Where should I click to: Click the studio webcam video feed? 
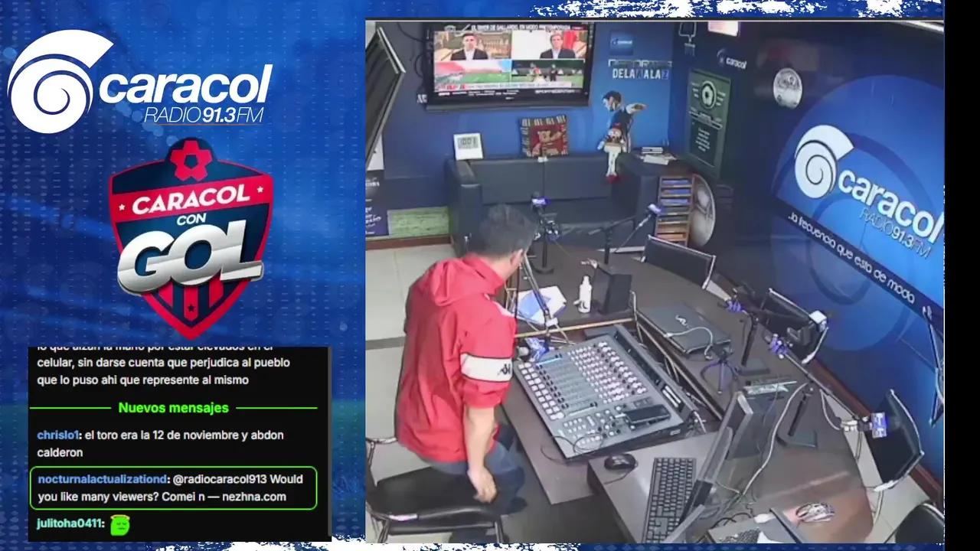coord(654,282)
